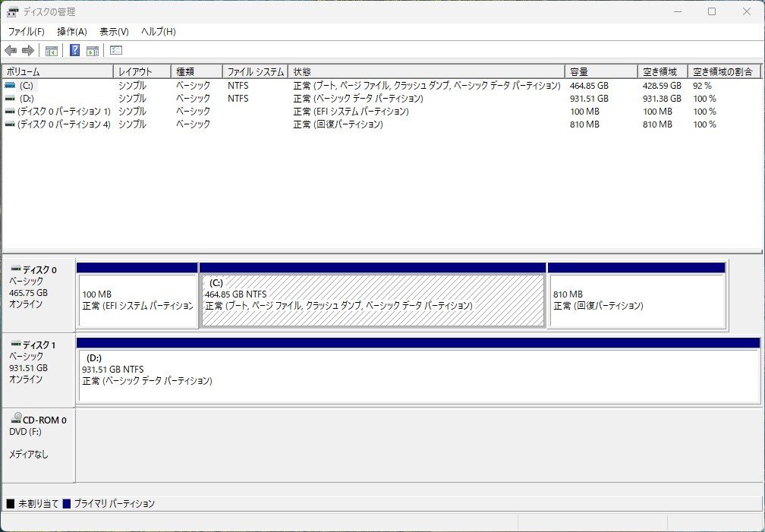765x532 pixels.
Task: Sort by ファイル システム column header
Action: 255,72
